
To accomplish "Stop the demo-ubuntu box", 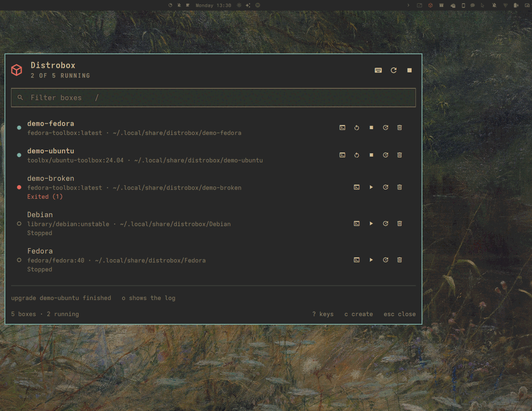I will pos(371,155).
